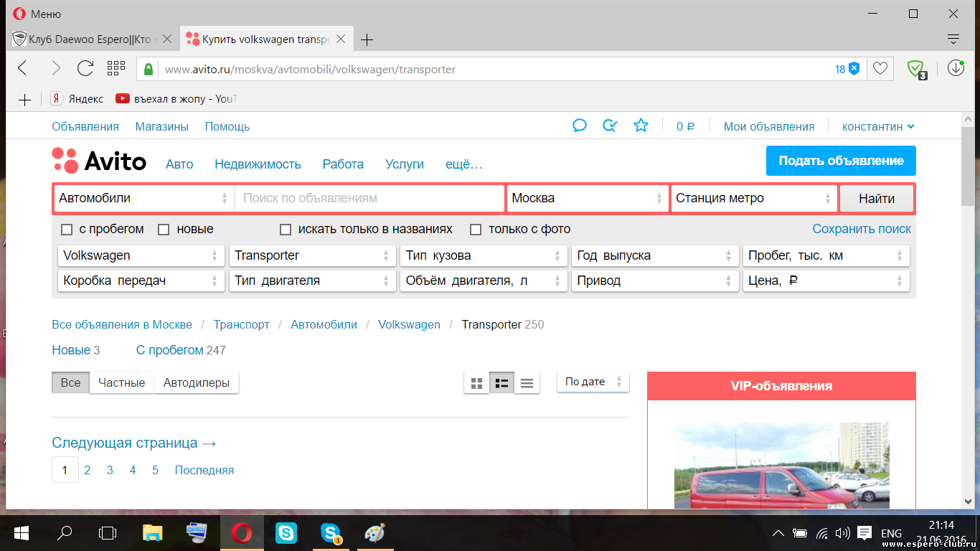
Task: Enable the "с пробегом" checkbox
Action: (67, 230)
